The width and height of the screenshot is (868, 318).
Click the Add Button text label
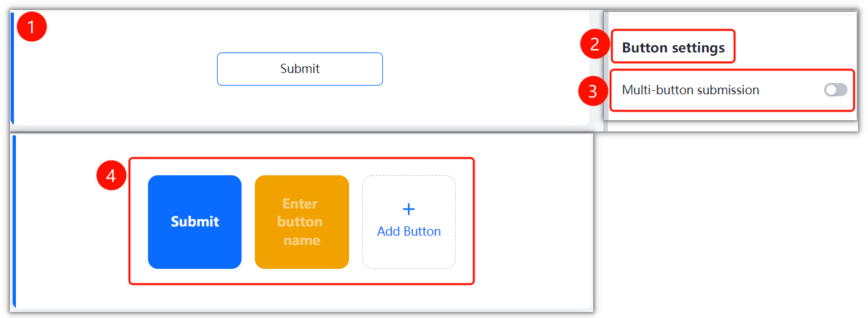(409, 232)
